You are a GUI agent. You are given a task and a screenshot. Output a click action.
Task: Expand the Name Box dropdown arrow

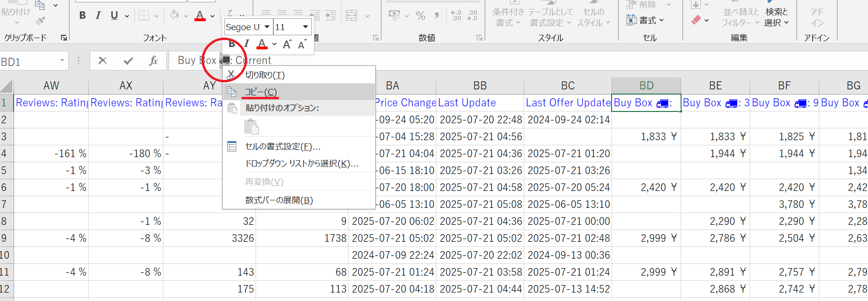[x=62, y=61]
